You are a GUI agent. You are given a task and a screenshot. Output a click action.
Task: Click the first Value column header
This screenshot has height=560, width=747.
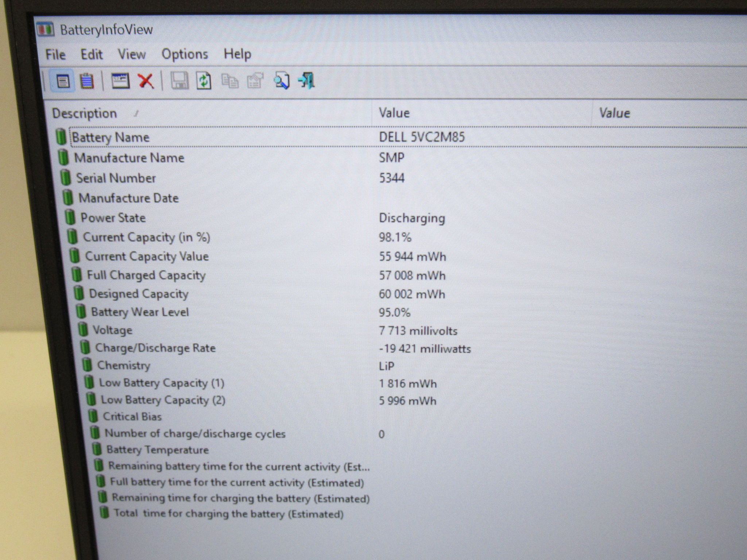(482, 113)
